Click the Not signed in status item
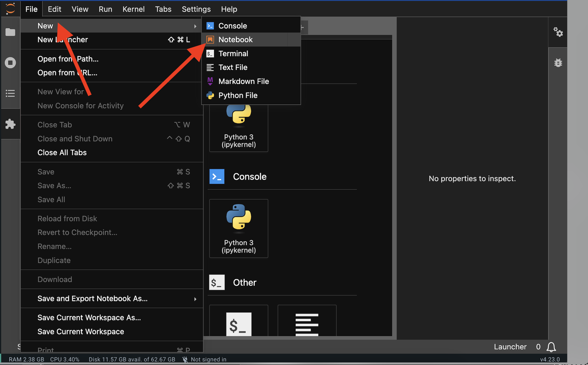 208,359
